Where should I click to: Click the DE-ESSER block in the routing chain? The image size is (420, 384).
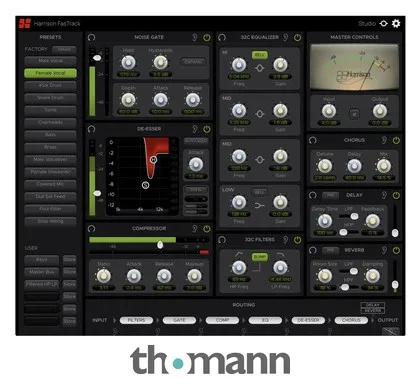308,320
